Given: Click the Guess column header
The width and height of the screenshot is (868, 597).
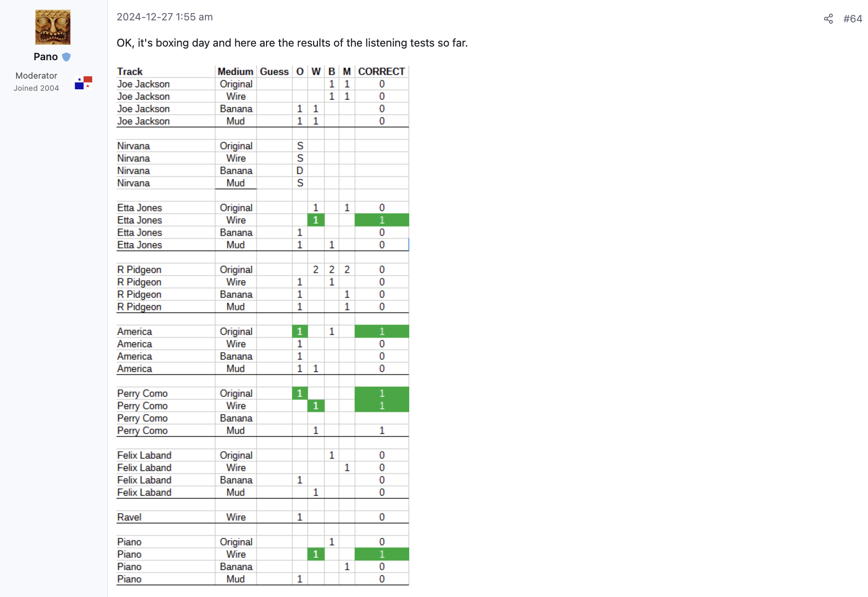Looking at the screenshot, I should (274, 72).
